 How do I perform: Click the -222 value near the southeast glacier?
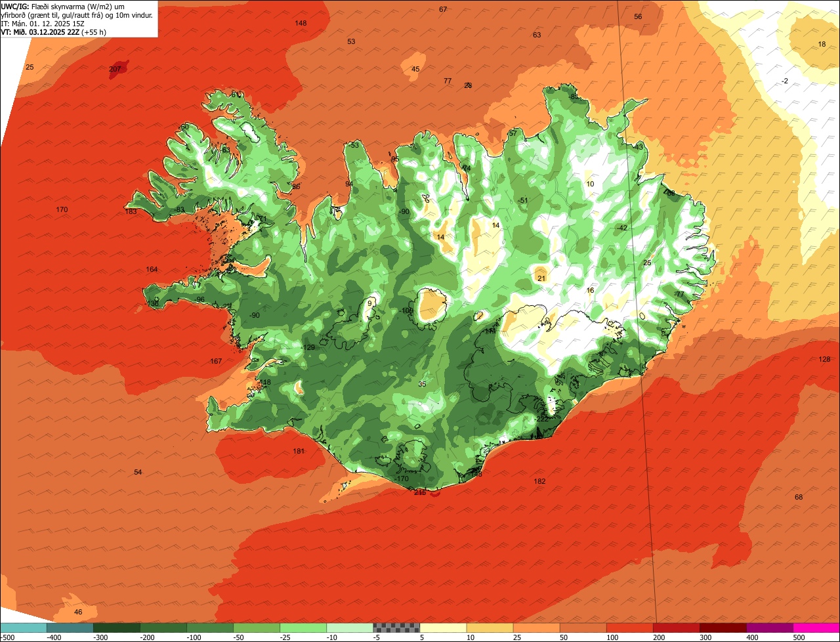point(541,419)
